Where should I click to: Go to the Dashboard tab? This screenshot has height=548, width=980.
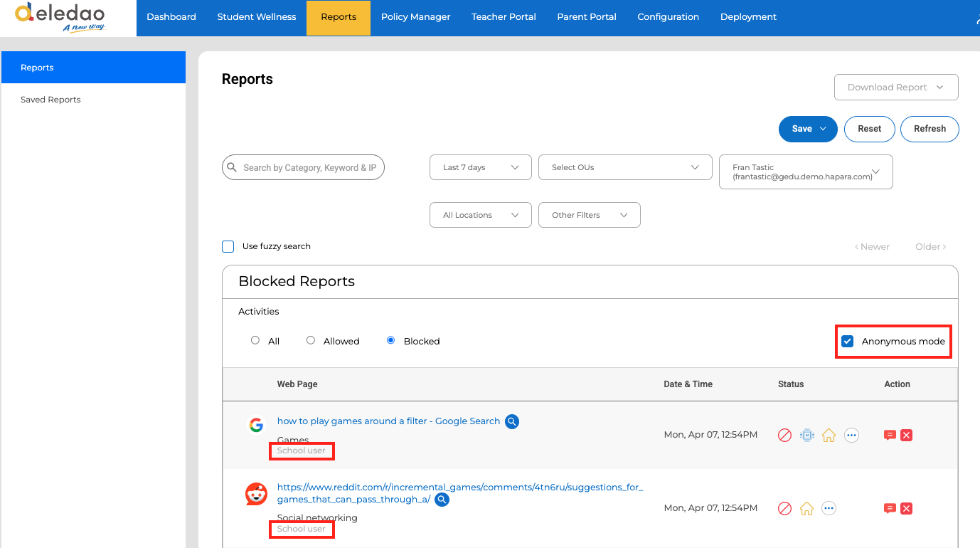[x=171, y=17]
